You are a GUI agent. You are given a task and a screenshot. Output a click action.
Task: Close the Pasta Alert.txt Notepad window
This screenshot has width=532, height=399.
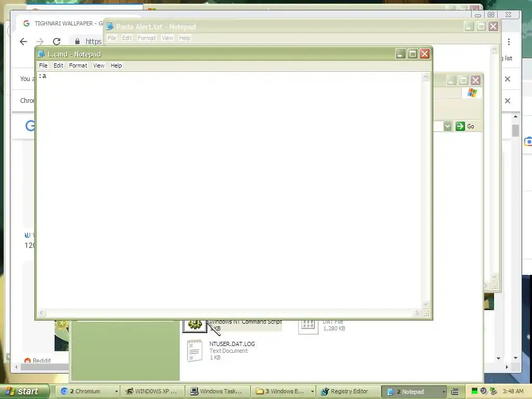pyautogui.click(x=494, y=26)
